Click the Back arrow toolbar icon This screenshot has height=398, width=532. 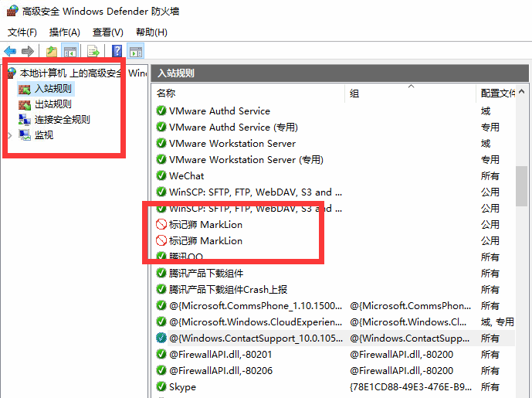(10, 52)
